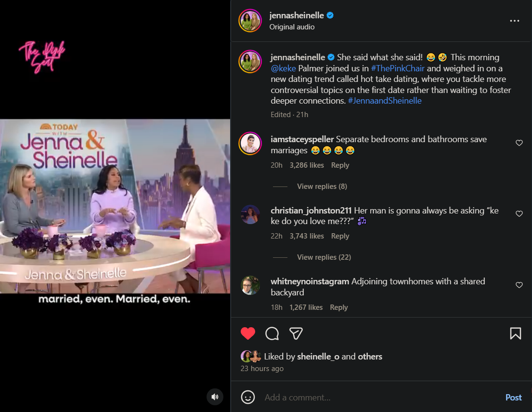Viewport: 532px width, 412px height.
Task: Save the post with the bookmark icon
Action: 515,333
